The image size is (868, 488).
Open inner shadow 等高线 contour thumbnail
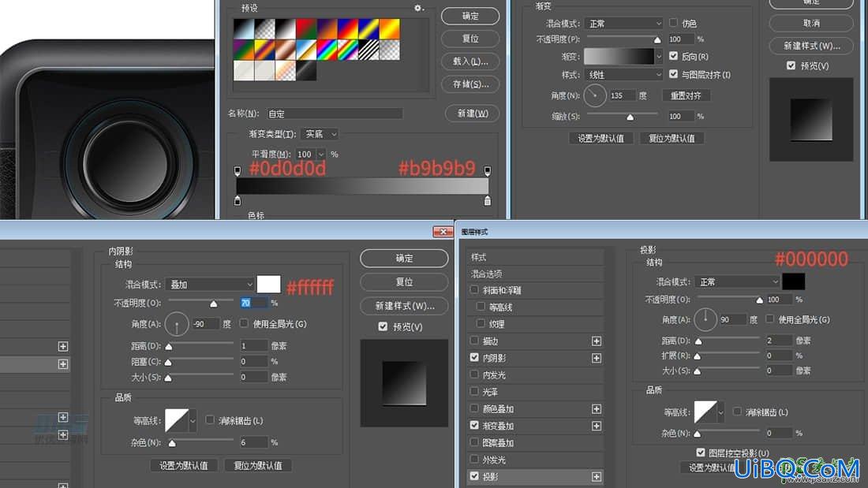pos(177,420)
